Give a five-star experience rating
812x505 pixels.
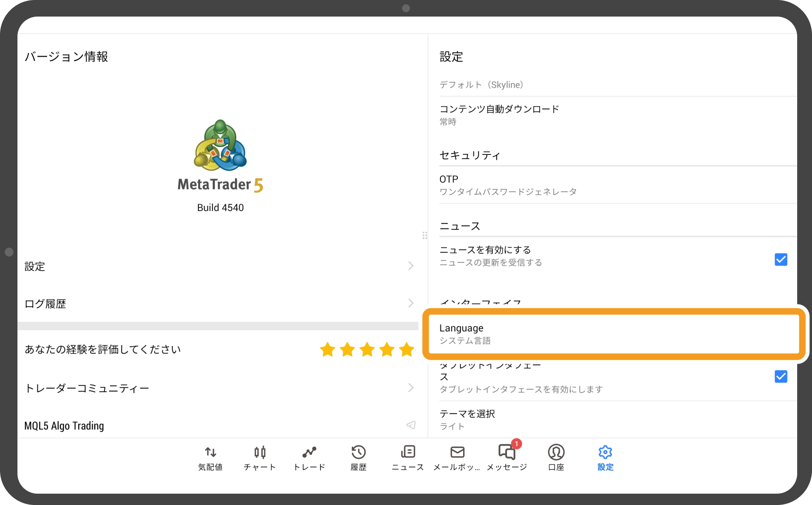click(406, 349)
